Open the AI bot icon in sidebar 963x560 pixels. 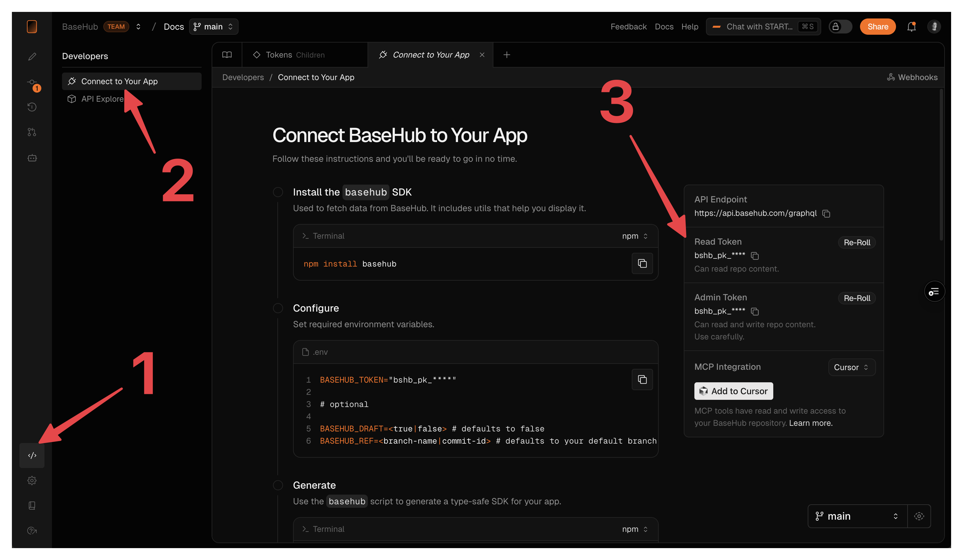coord(32,158)
